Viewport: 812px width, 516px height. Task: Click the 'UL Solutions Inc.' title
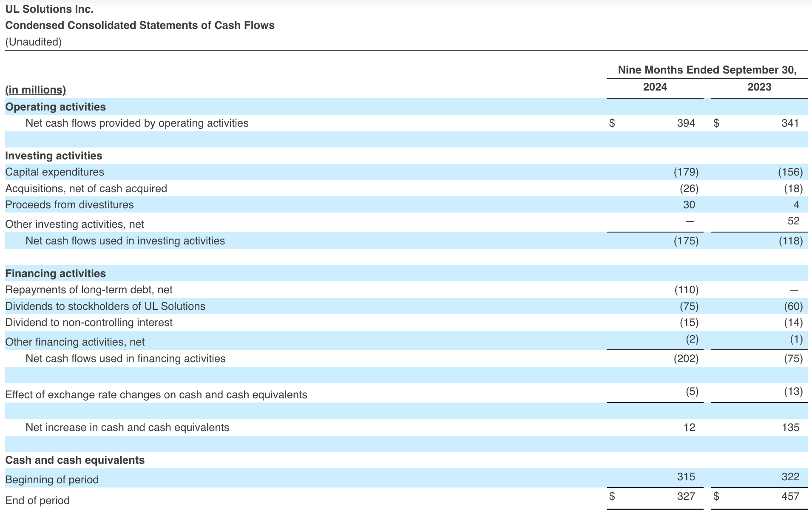click(49, 9)
